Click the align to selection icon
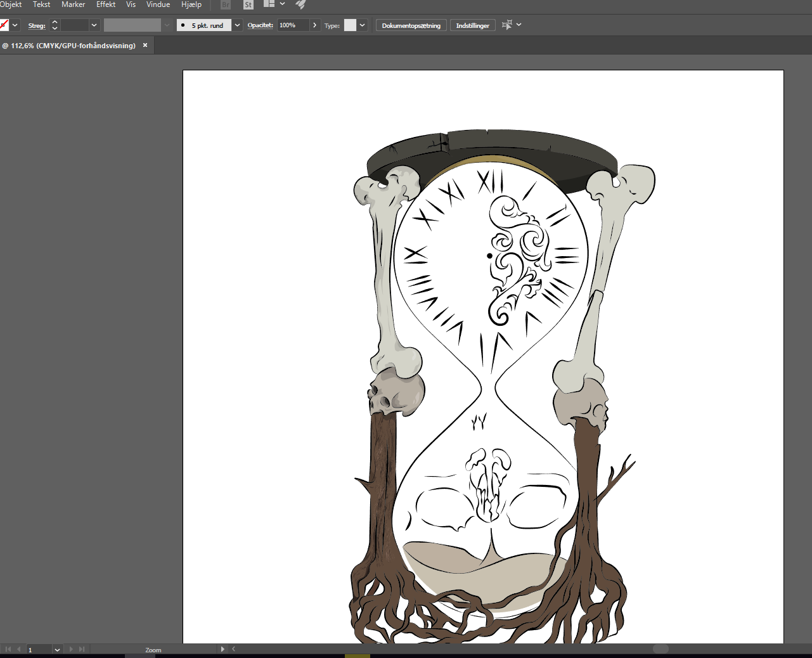 506,25
